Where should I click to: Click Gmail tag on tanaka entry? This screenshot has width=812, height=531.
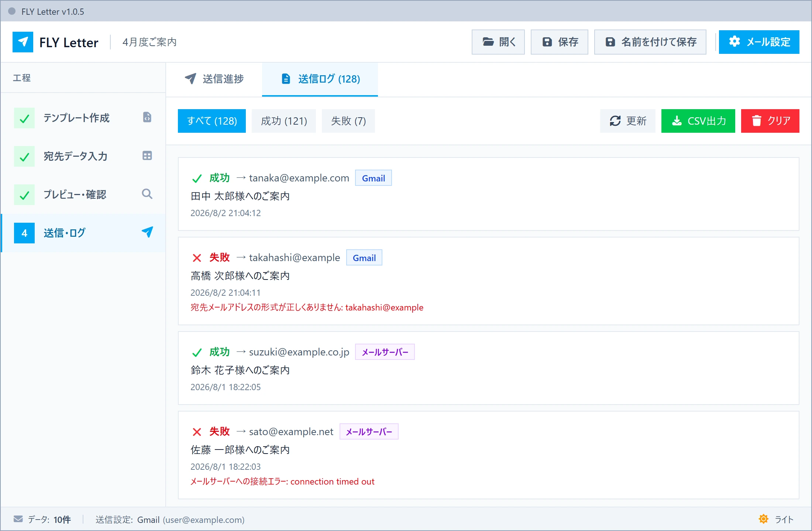pos(373,178)
